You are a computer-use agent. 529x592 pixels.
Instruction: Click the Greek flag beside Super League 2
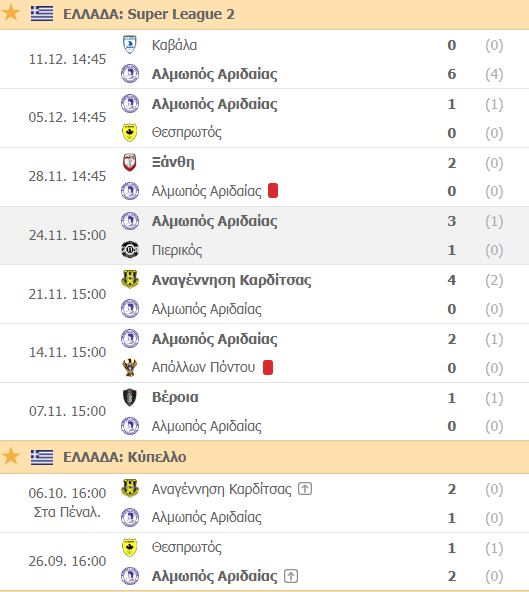42,14
